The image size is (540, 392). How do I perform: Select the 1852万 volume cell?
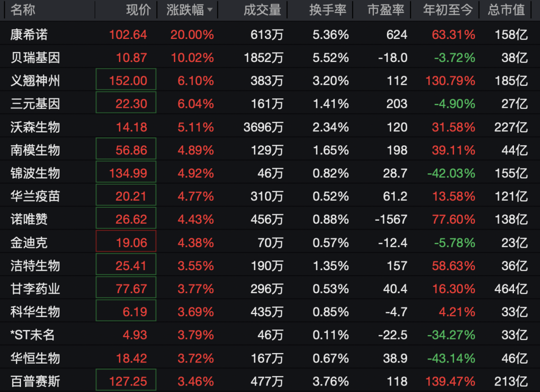(263, 57)
